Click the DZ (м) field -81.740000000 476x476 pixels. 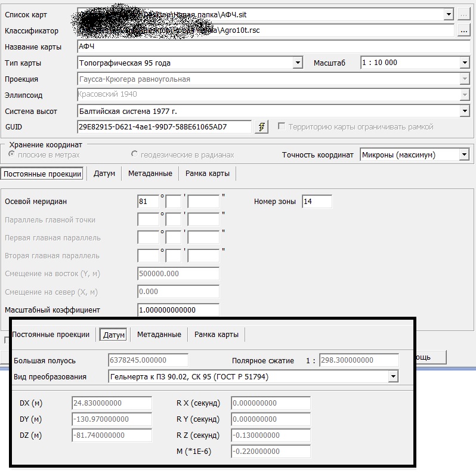[x=112, y=435]
